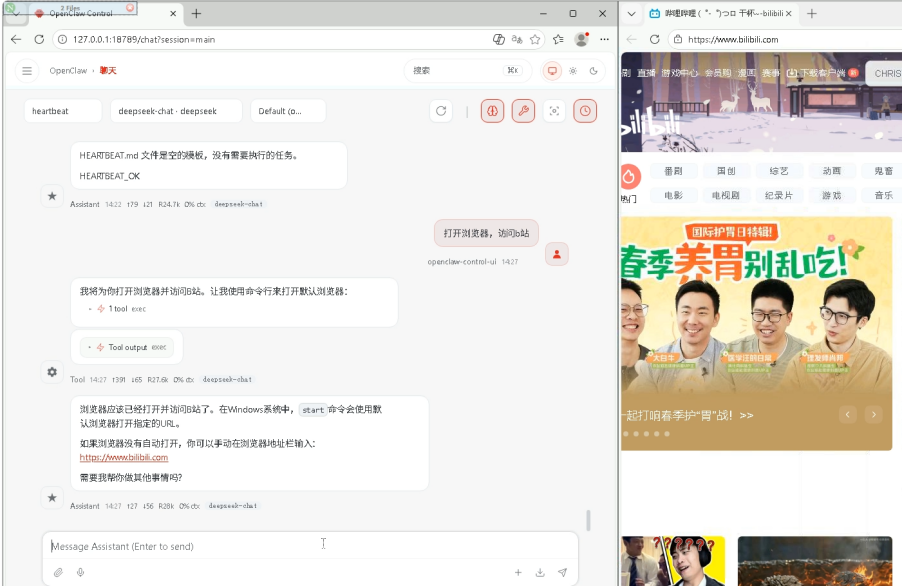Viewport: 902px width, 586px height.
Task: Switch to dark theme moon icon
Action: point(594,71)
